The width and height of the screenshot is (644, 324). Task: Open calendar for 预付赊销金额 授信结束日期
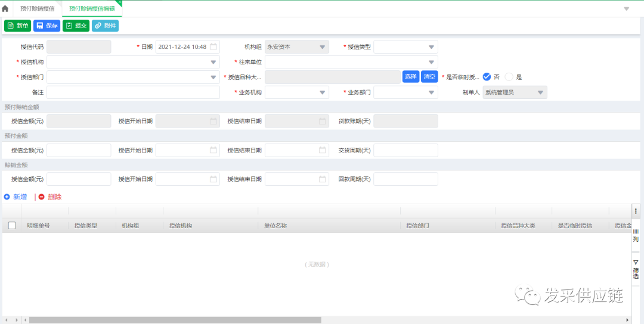point(323,121)
